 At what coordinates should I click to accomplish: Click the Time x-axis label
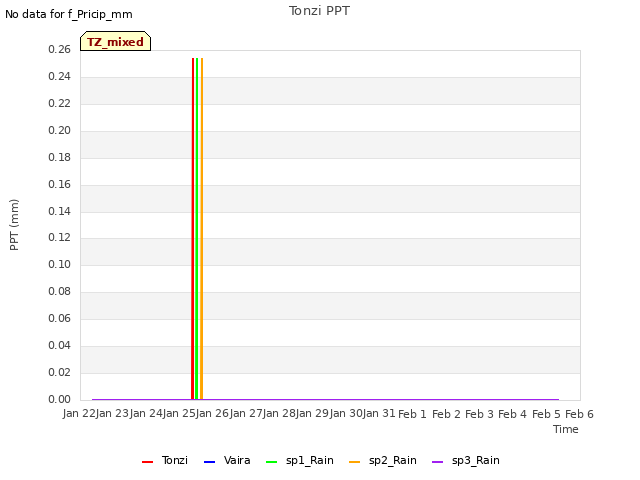566,429
